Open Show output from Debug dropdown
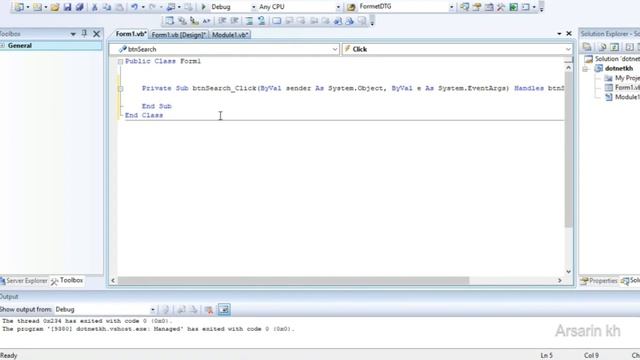This screenshot has height=360, width=640. click(153, 310)
